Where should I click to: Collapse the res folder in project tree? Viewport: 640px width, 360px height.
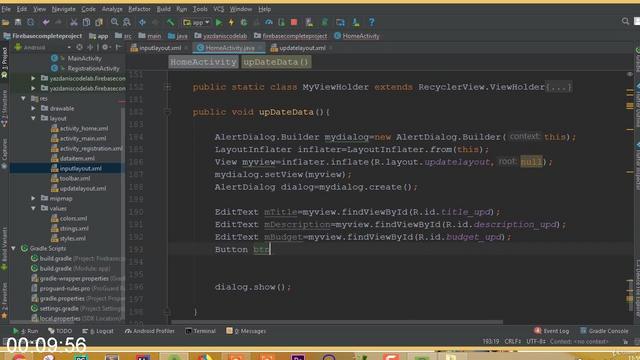(x=24, y=98)
